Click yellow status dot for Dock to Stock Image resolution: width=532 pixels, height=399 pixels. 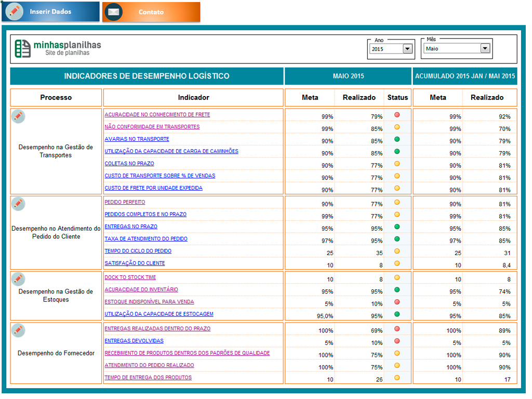click(397, 277)
